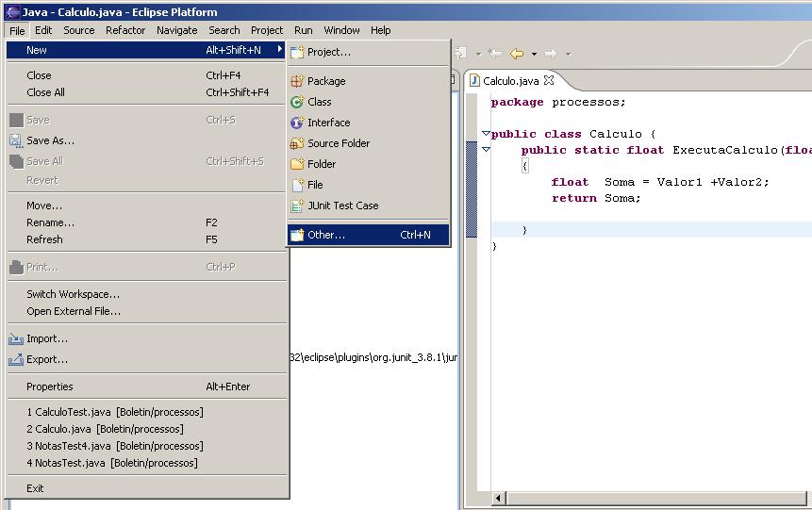
Task: Choose Close All from the File menu
Action: [x=147, y=92]
